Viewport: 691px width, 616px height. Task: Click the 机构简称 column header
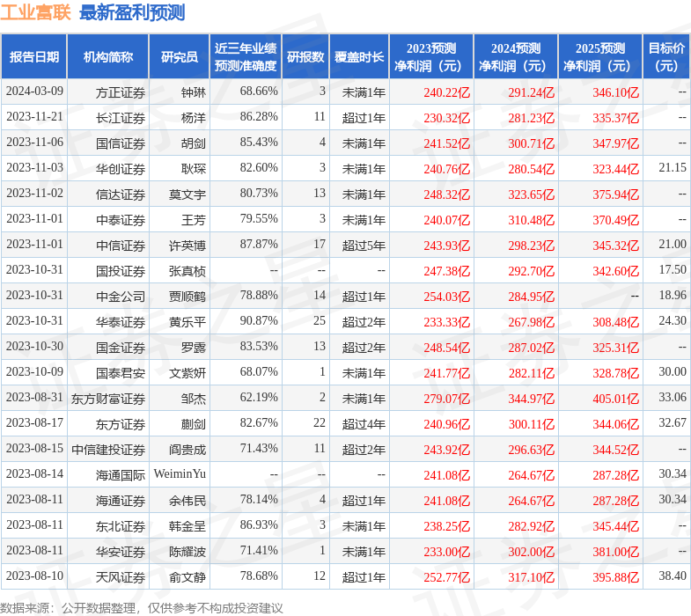click(x=108, y=57)
